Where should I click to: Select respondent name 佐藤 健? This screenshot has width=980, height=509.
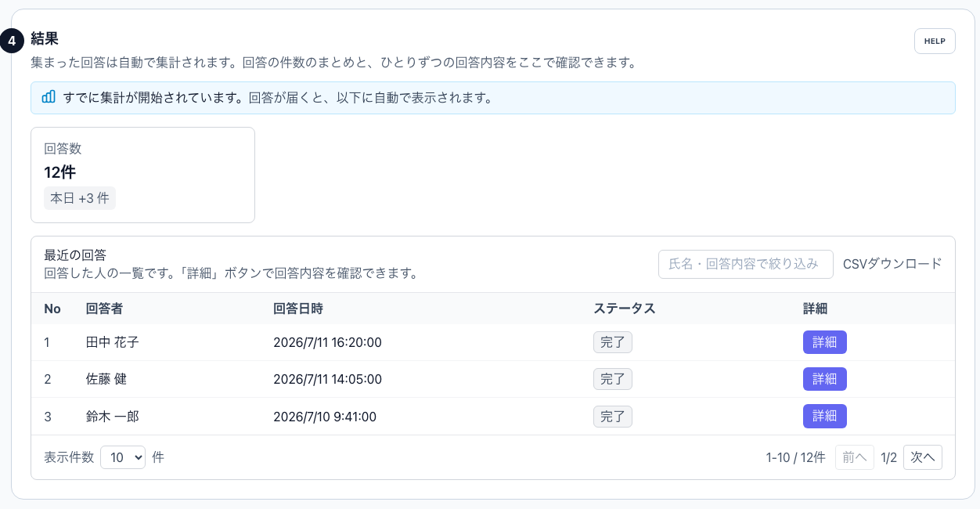tap(106, 379)
